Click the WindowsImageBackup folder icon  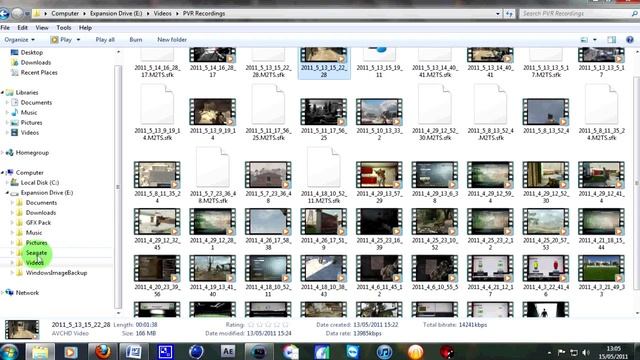tap(19, 273)
